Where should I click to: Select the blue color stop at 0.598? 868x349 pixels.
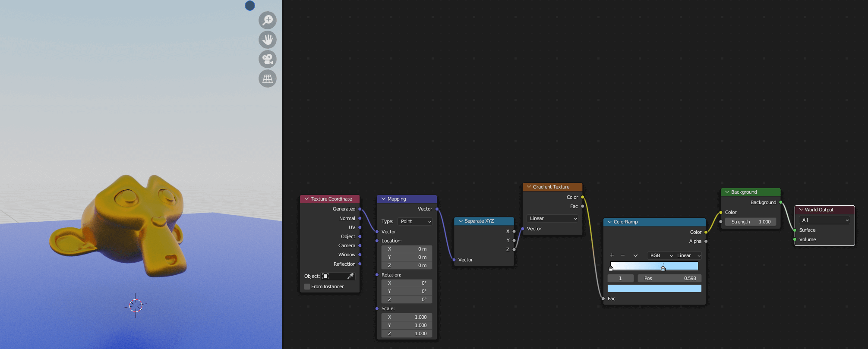663,268
